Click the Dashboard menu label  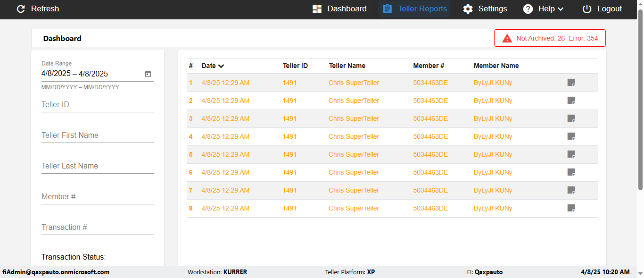(347, 9)
